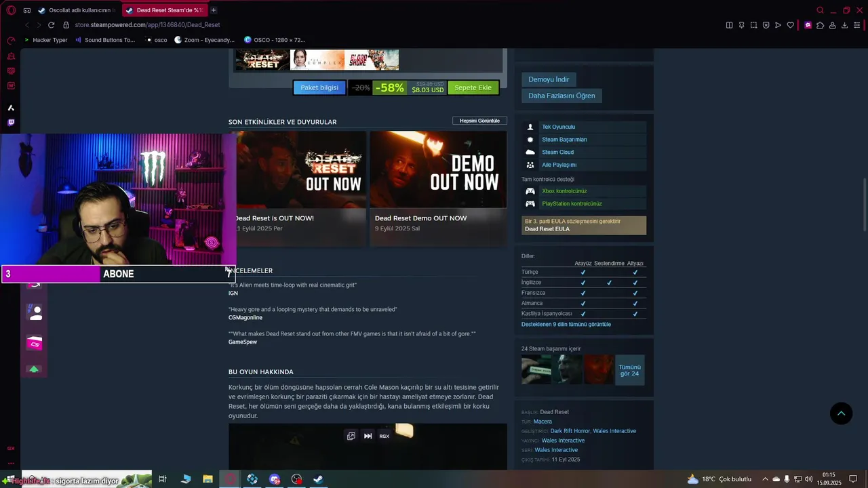The width and height of the screenshot is (868, 488).
Task: Reload the Steam store page
Action: pyautogui.click(x=51, y=25)
